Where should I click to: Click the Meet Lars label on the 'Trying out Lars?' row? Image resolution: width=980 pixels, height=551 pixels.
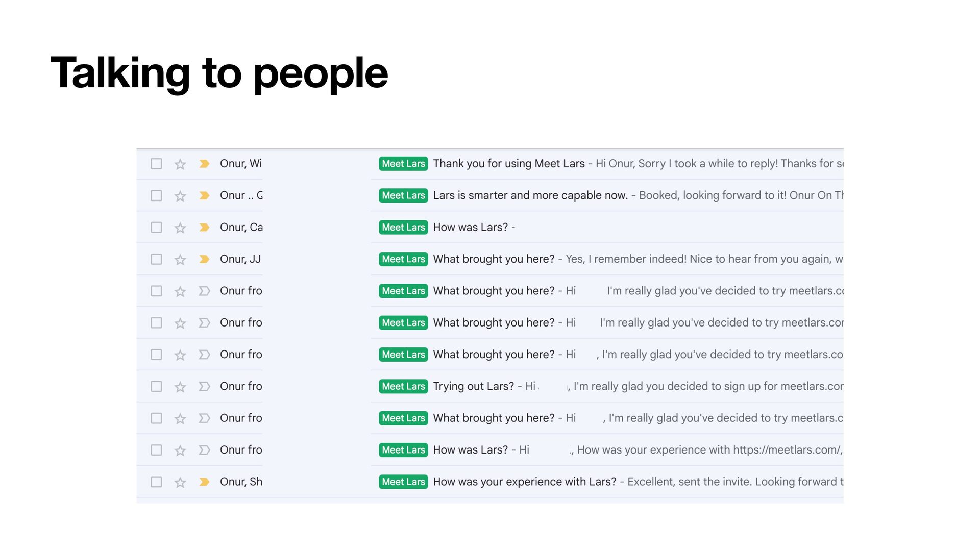(x=403, y=386)
